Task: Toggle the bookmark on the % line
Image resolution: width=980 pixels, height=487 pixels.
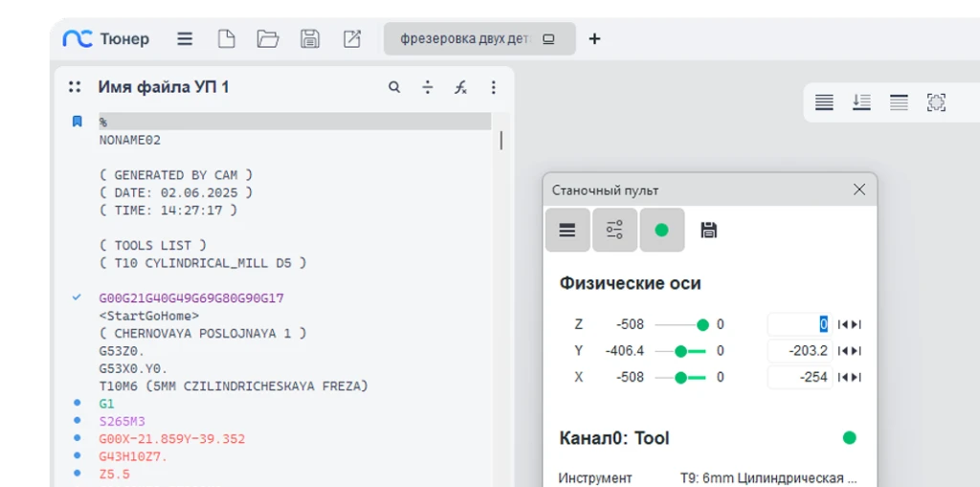Action: click(x=78, y=122)
